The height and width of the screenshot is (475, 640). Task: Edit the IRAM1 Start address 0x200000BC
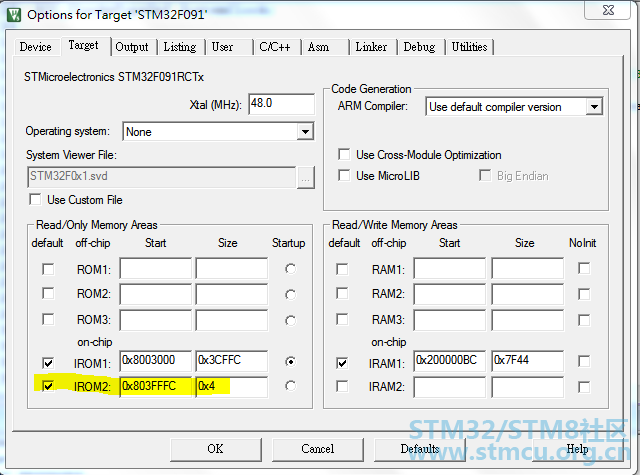point(449,361)
